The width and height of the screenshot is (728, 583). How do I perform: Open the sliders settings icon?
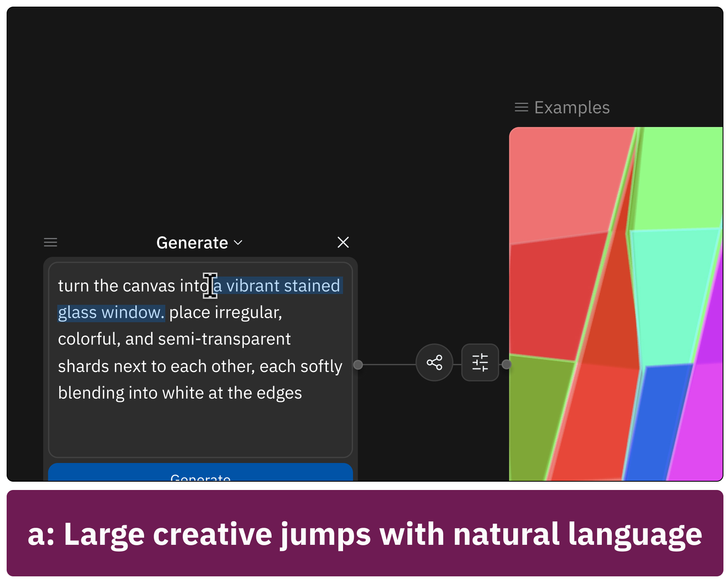[480, 363]
